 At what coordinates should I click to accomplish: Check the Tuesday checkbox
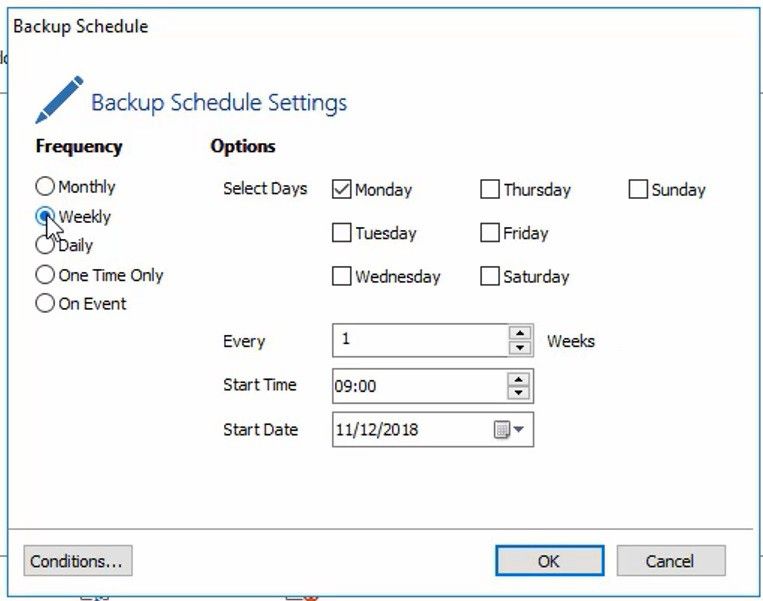[342, 233]
